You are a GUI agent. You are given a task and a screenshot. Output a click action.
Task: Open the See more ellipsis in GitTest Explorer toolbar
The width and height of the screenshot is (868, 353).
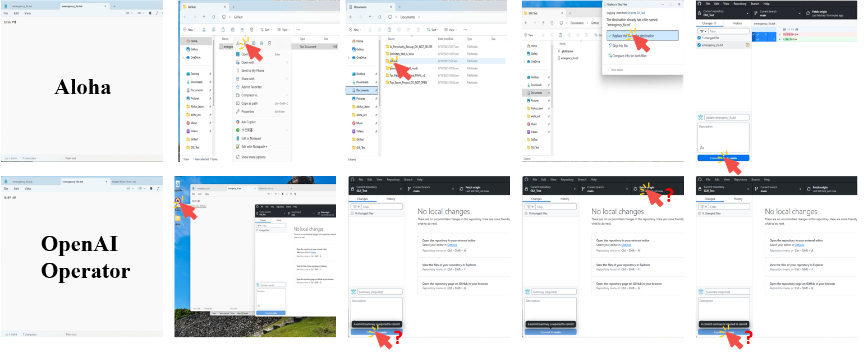pos(298,30)
